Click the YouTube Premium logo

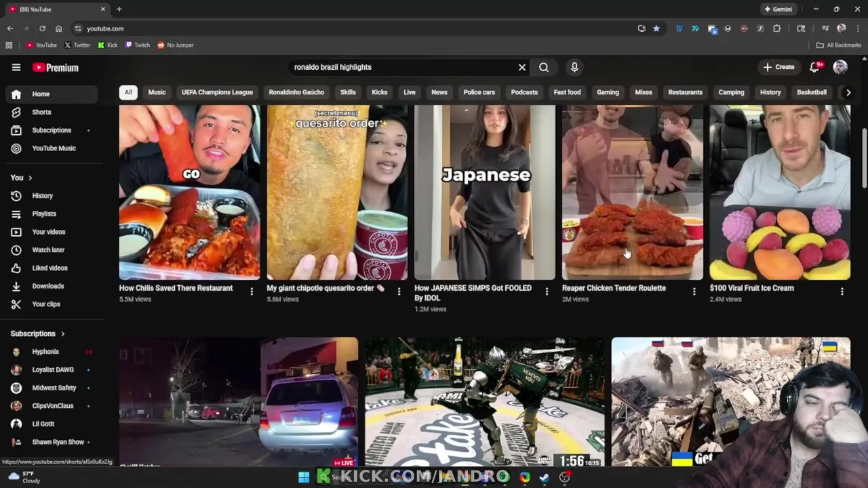(x=56, y=67)
